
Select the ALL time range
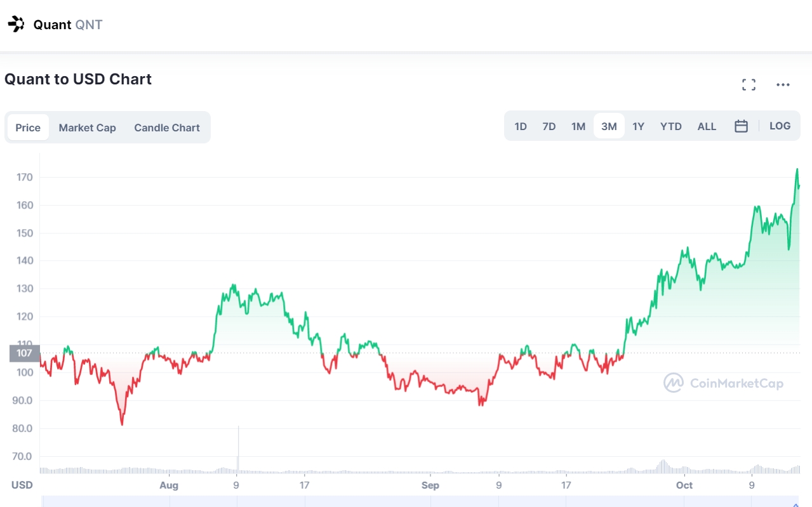point(707,126)
